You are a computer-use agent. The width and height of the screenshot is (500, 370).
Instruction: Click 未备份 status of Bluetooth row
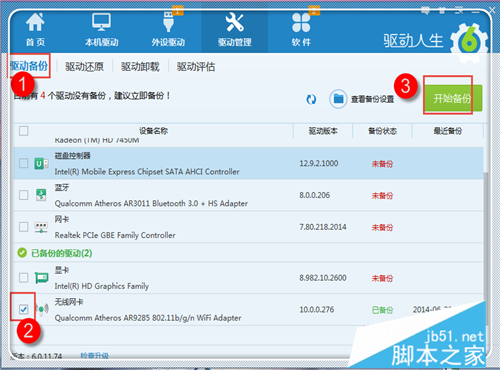coord(382,195)
